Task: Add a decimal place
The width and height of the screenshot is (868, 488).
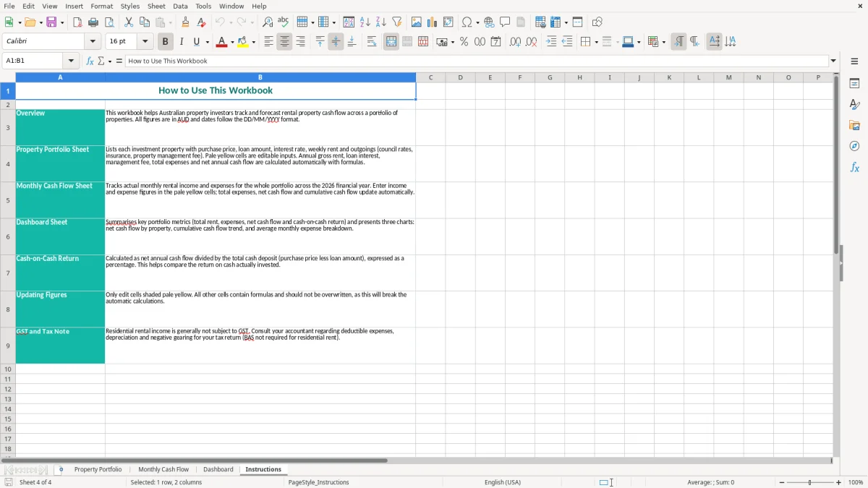Action: (x=515, y=42)
